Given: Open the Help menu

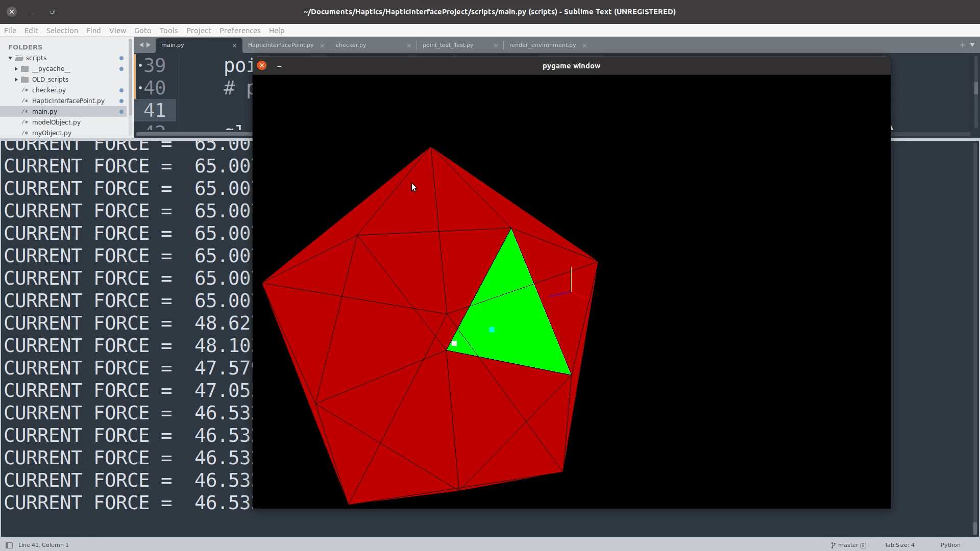Looking at the screenshot, I should (277, 31).
